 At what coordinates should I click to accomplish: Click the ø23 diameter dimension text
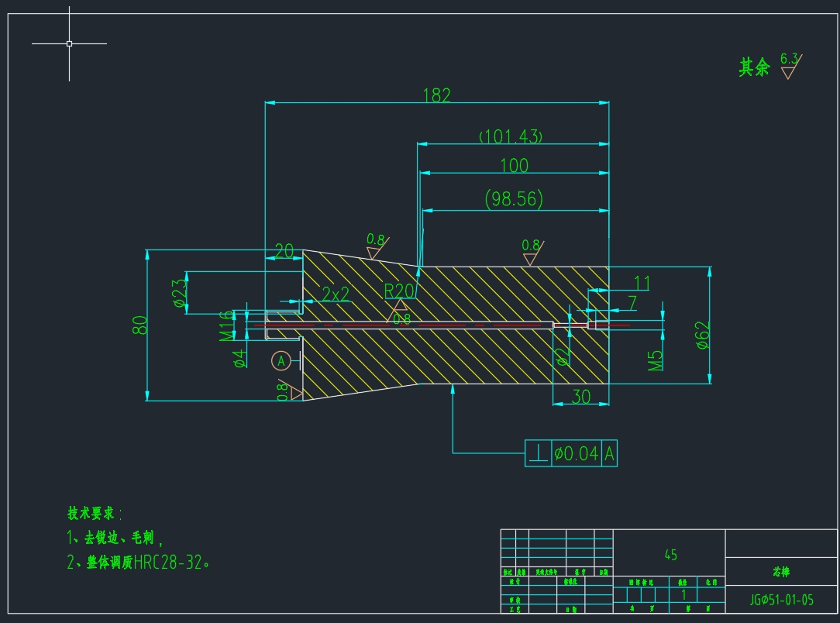point(180,292)
